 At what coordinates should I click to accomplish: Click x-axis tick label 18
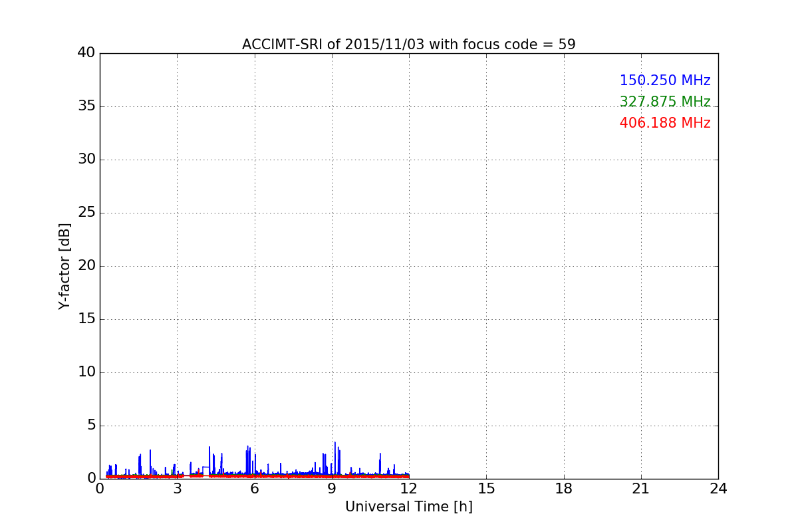coord(564,489)
